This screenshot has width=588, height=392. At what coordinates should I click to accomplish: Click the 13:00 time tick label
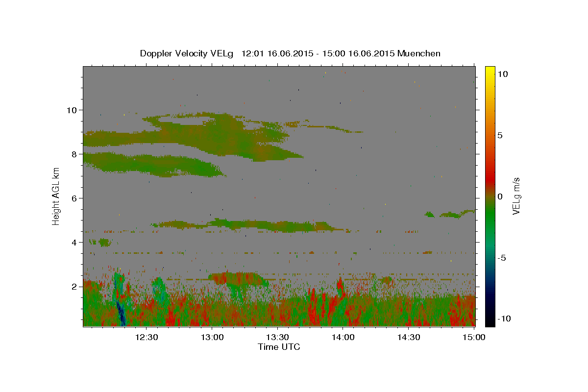coord(212,337)
